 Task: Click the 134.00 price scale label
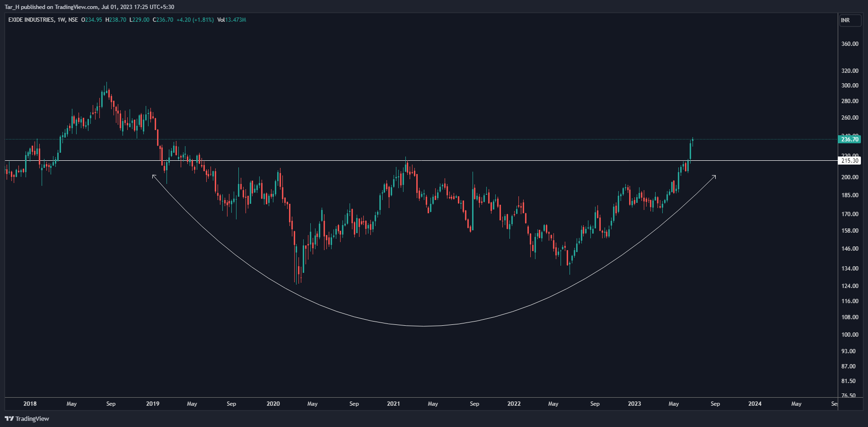click(x=850, y=269)
